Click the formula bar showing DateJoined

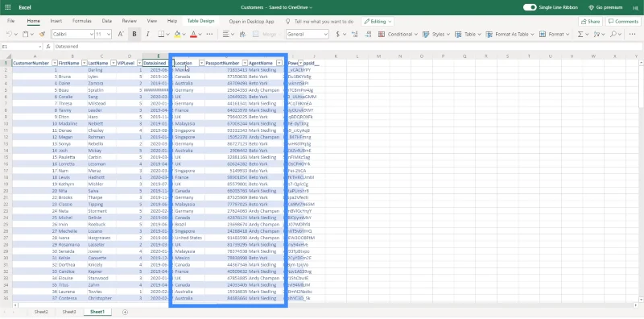pyautogui.click(x=347, y=47)
